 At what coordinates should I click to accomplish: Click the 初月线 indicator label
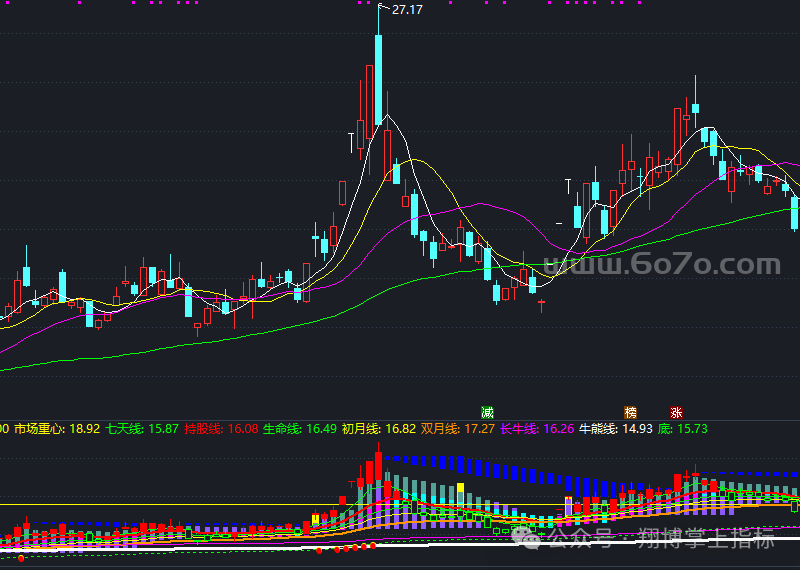(360, 428)
